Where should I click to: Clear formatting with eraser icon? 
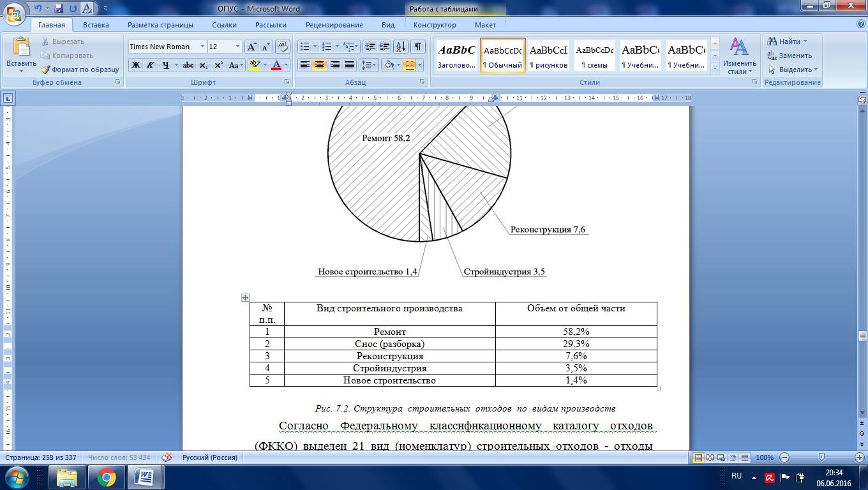[x=283, y=47]
